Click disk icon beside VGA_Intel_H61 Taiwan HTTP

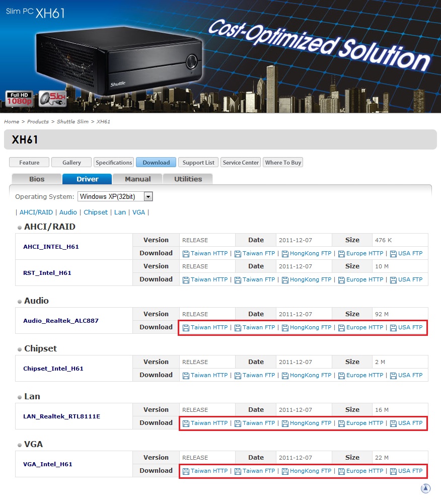(186, 472)
